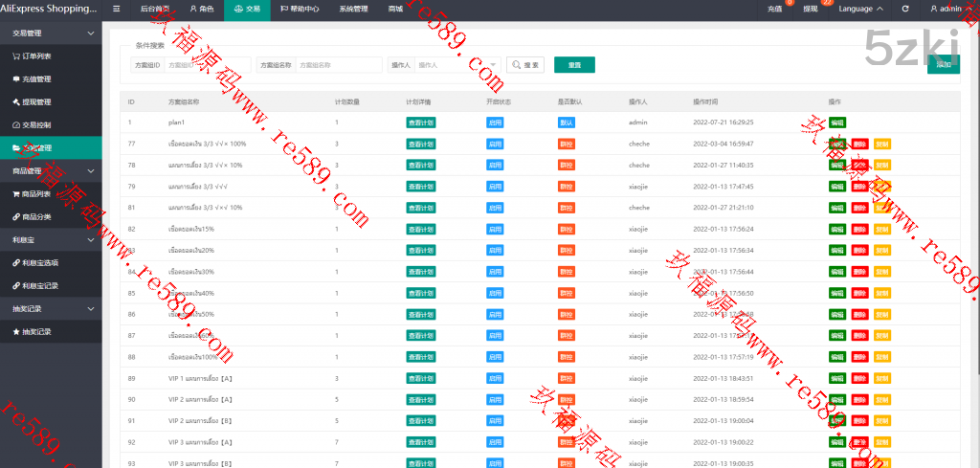Open 交易控制 in the sidebar
980x468 pixels.
36,124
